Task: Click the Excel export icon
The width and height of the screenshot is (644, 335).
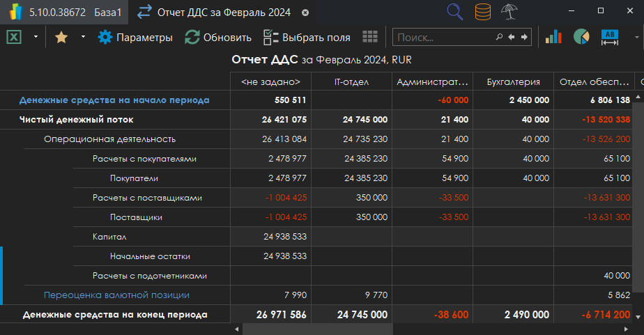Action: [x=13, y=38]
